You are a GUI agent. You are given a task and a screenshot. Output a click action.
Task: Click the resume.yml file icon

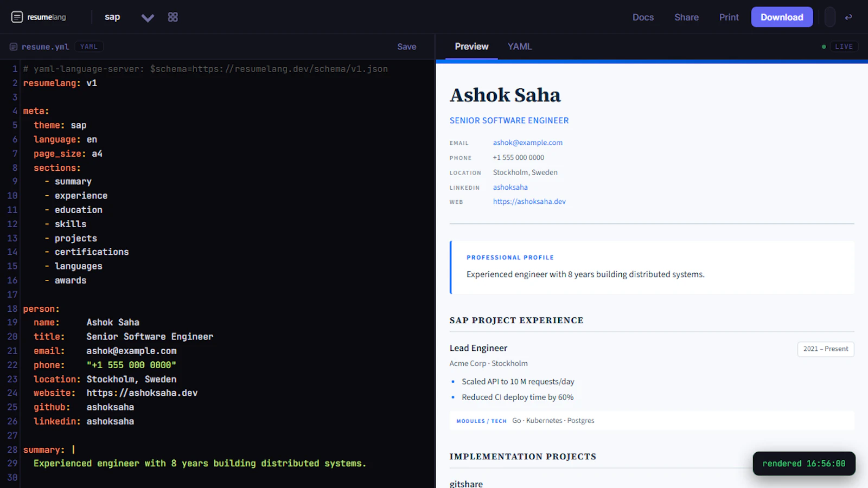tap(14, 47)
